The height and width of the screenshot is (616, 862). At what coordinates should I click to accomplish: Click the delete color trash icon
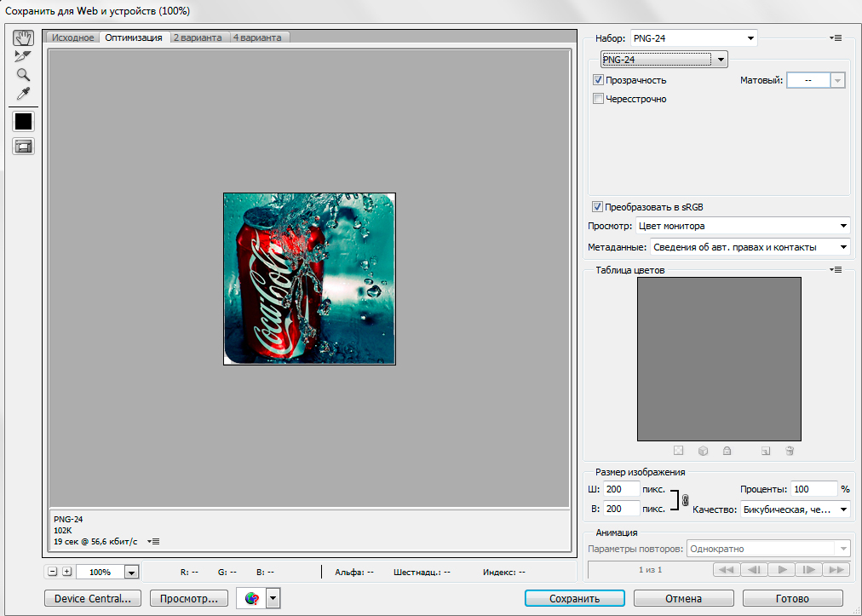[x=790, y=451]
